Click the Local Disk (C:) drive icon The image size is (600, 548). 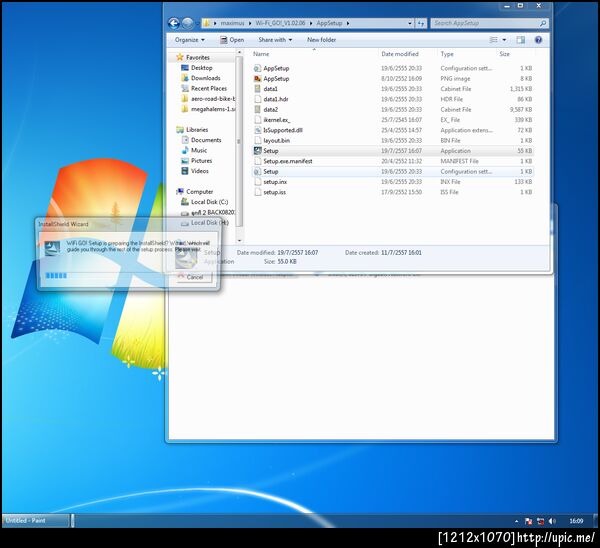pos(185,202)
